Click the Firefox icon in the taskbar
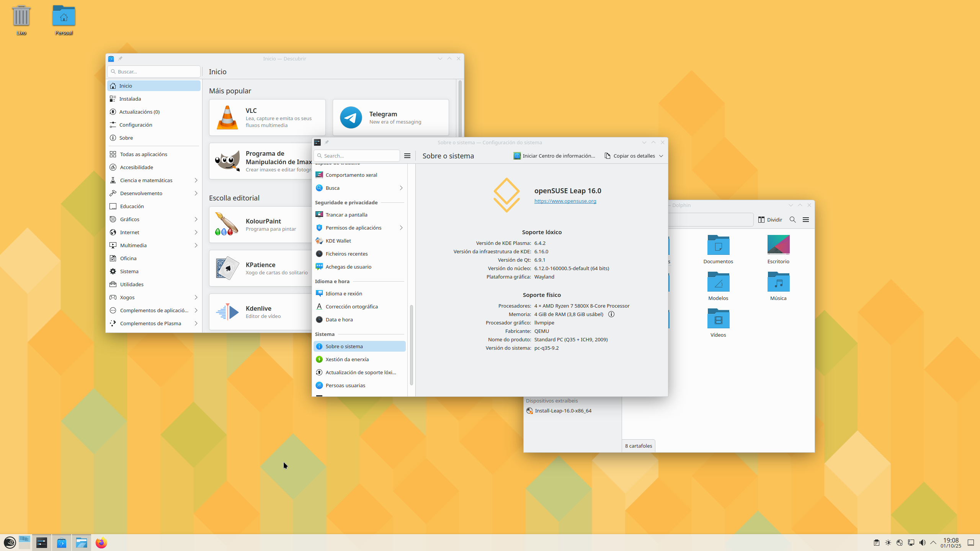980x551 pixels. click(x=101, y=543)
